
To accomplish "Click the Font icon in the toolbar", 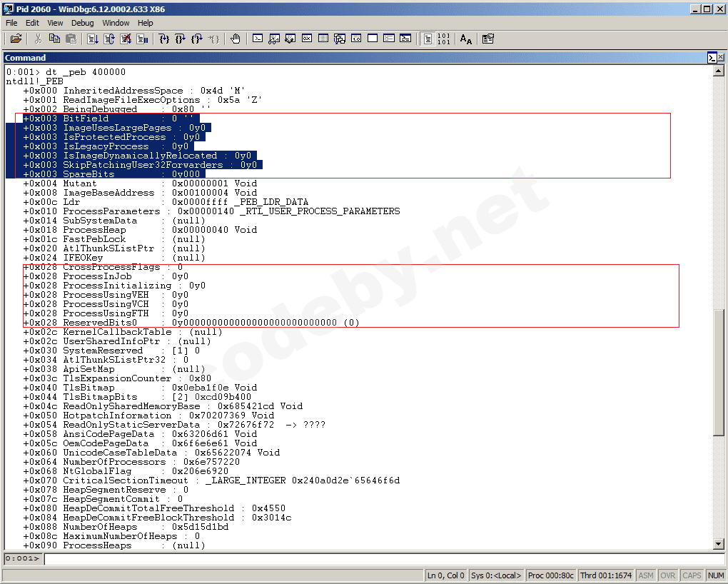I will (x=465, y=39).
